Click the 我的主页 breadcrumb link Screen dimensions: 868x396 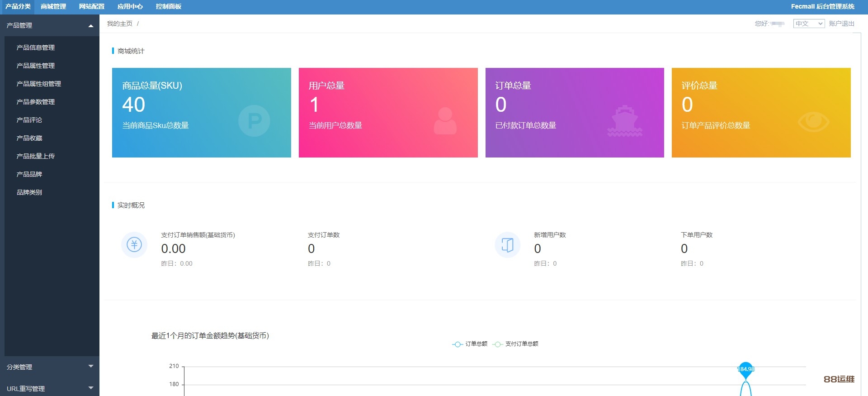[x=120, y=24]
